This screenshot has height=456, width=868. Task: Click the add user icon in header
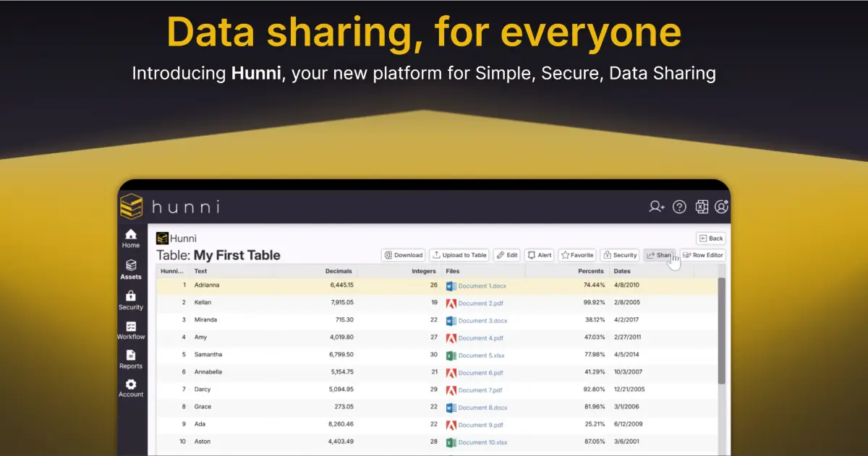(x=656, y=207)
